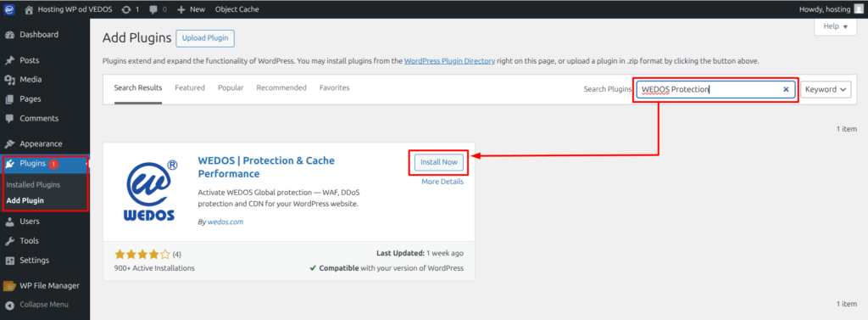Screen dimensions: 868x320
Task: Open the WEDOS logo menu in admin bar
Action: [x=9, y=9]
